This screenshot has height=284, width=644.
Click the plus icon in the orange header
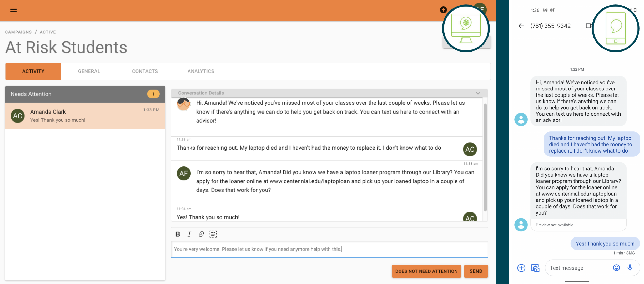tap(444, 10)
